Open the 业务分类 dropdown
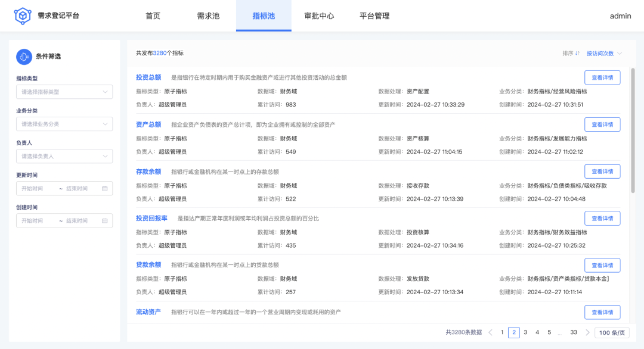 [64, 124]
